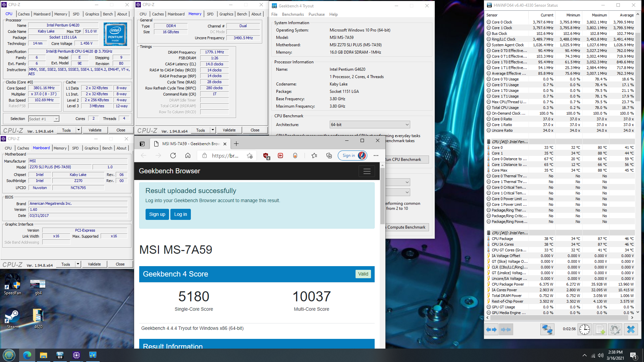Click Compute Benchmark button
The width and height of the screenshot is (644, 362).
coord(407,227)
